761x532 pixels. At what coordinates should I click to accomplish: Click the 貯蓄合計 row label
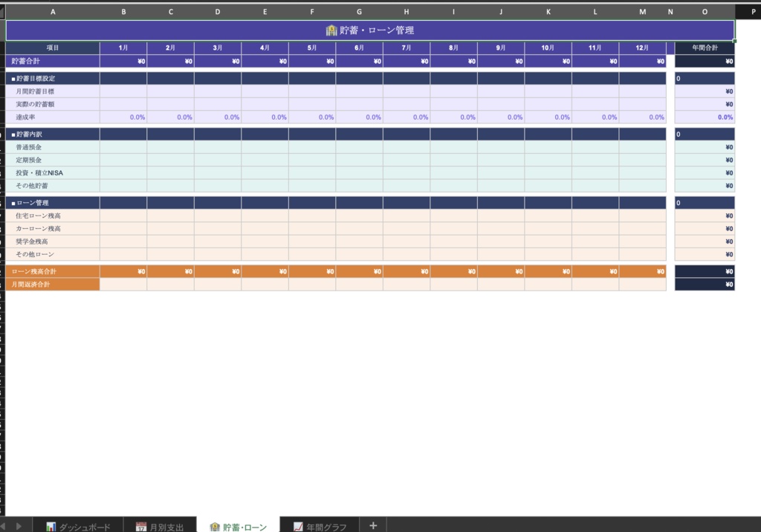coord(53,61)
